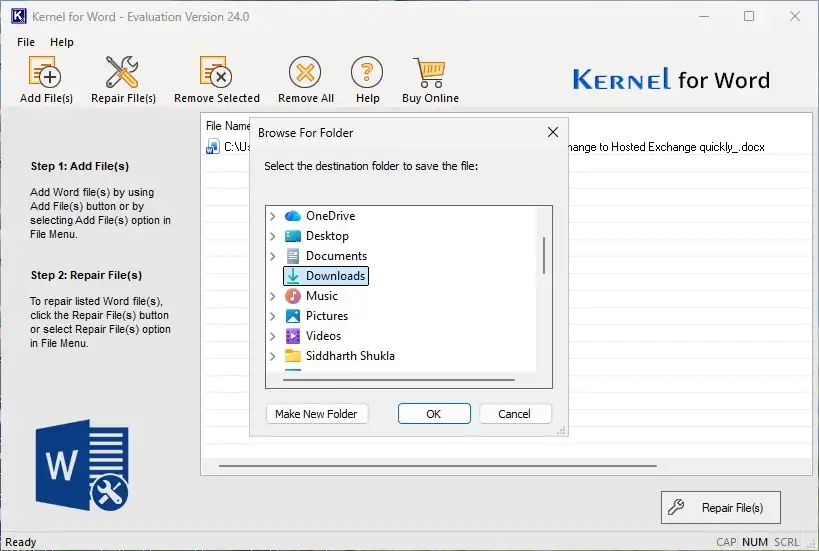Select the OneDrive folder label
The width and height of the screenshot is (819, 551).
330,216
